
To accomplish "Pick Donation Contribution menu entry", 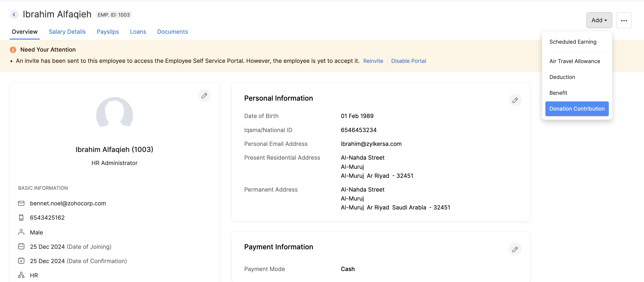I will point(577,109).
